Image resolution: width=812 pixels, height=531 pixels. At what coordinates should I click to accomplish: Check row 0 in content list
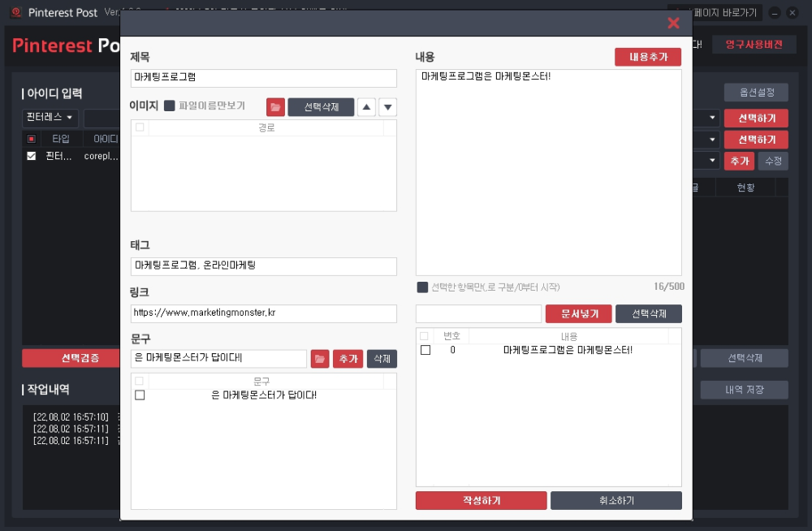425,350
